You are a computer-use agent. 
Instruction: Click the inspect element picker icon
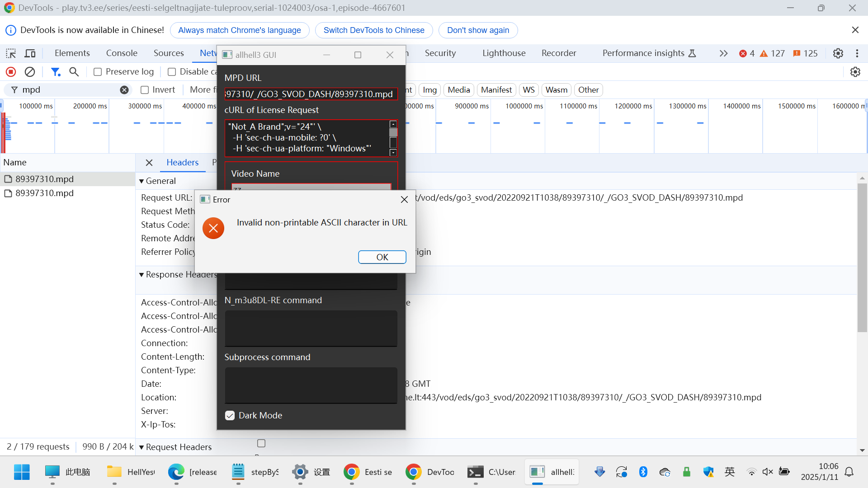pos(11,53)
